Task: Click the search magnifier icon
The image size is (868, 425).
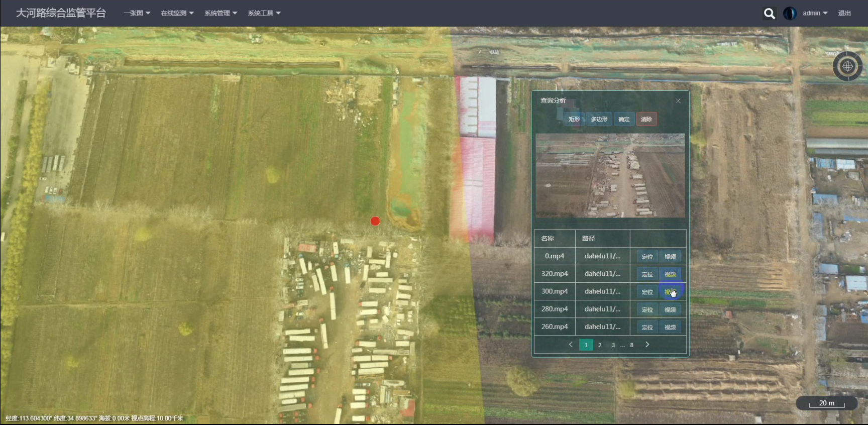Action: (x=769, y=14)
